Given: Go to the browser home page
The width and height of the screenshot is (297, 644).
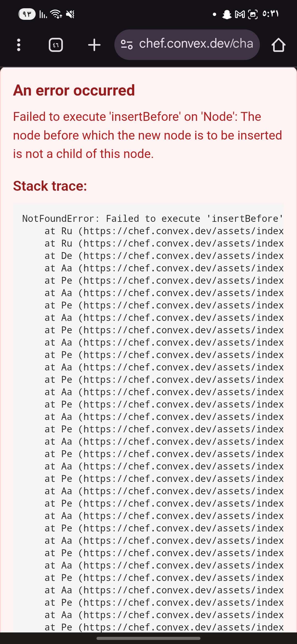Looking at the screenshot, I should tap(278, 45).
